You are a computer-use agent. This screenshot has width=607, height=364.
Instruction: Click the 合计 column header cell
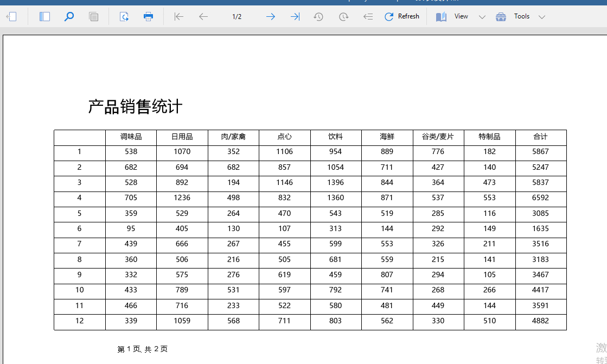coord(540,137)
